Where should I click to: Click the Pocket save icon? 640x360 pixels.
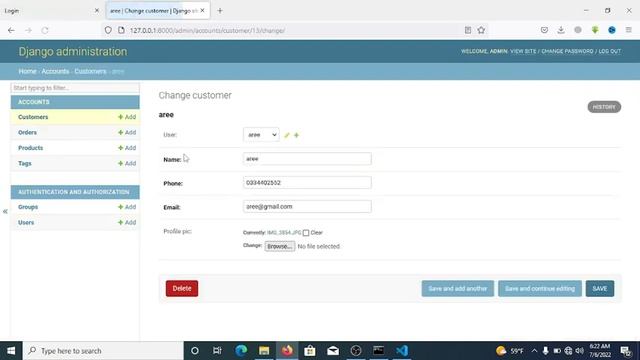544,30
